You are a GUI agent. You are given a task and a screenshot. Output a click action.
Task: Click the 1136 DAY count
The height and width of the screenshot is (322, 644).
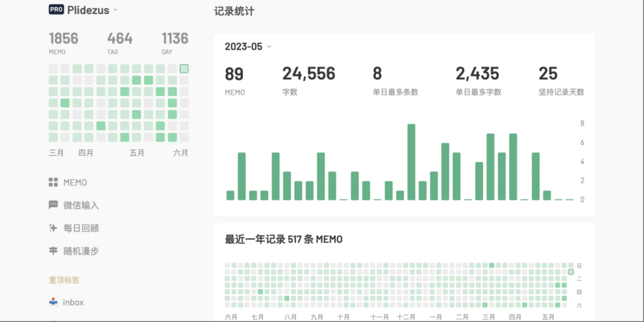[x=175, y=39]
